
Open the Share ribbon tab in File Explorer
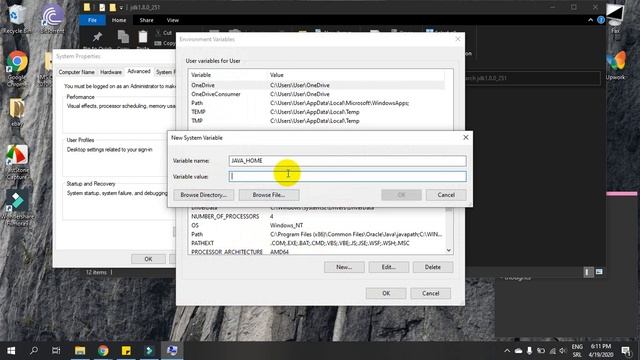pyautogui.click(x=146, y=20)
